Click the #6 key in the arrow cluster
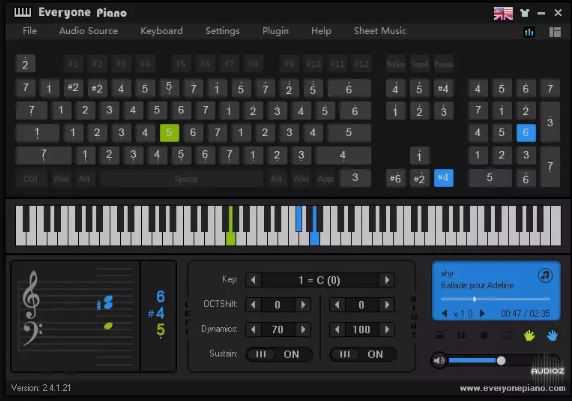 pos(396,178)
